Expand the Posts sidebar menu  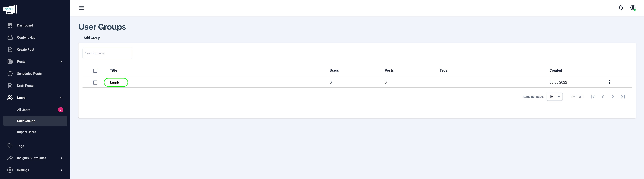pyautogui.click(x=35, y=62)
